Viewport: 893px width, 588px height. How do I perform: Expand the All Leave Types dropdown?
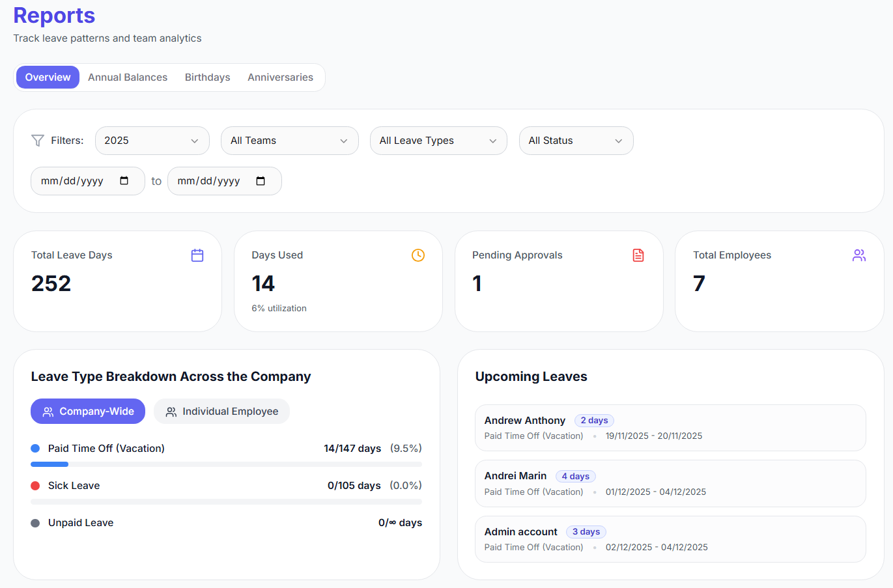click(x=438, y=141)
